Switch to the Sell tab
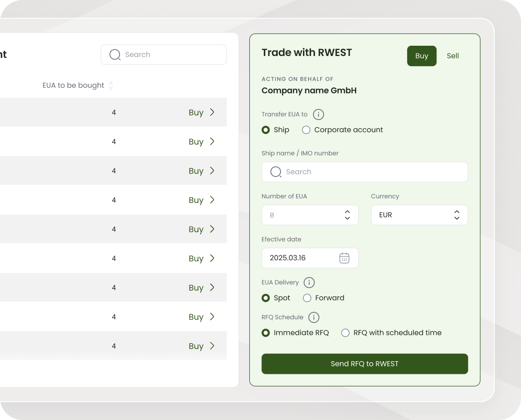This screenshot has width=521, height=420. tap(452, 56)
